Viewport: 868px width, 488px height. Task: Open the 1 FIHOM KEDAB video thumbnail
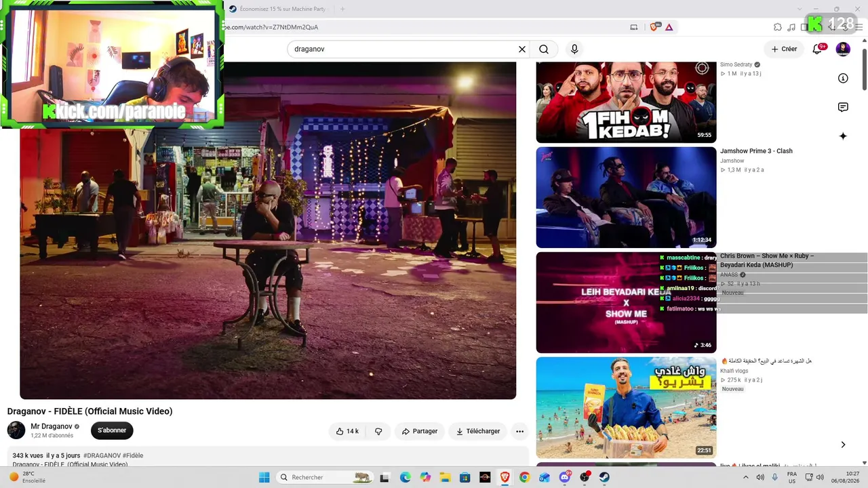click(626, 102)
